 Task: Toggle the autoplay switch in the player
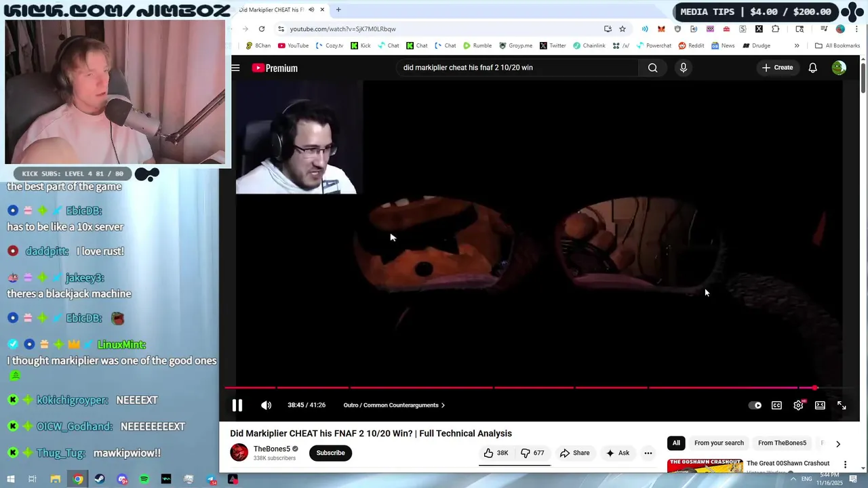tap(755, 405)
